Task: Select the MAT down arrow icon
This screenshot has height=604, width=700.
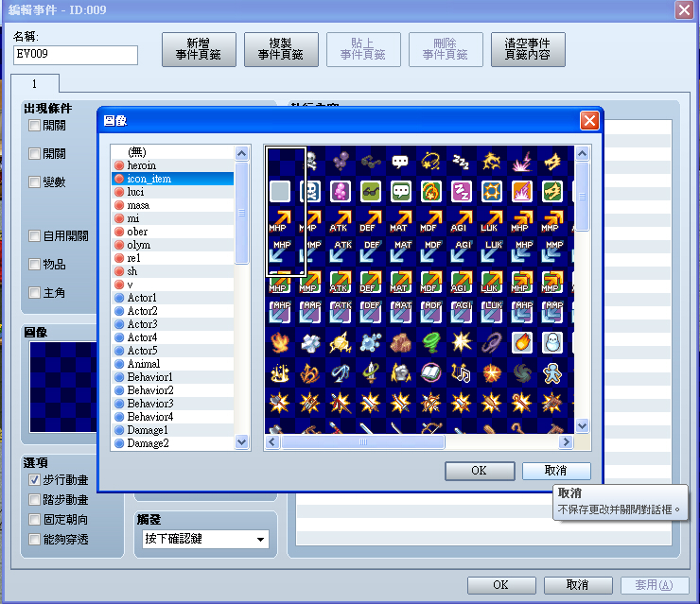Action: point(400,252)
